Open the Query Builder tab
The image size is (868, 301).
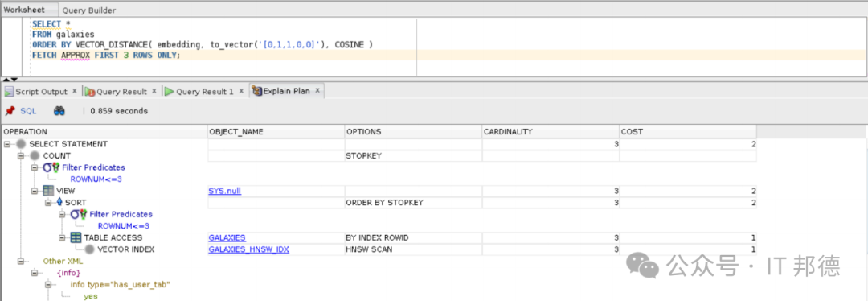pos(89,10)
